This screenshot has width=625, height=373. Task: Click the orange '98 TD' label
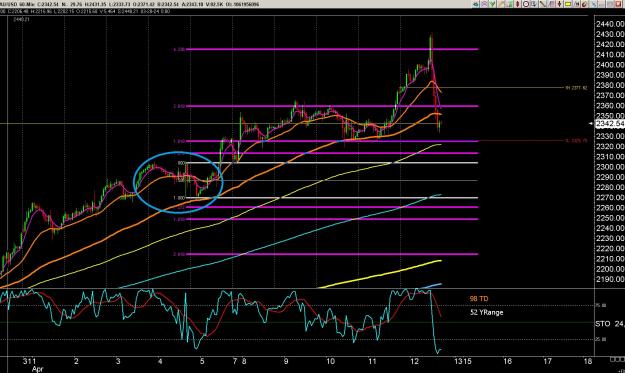[x=479, y=298]
